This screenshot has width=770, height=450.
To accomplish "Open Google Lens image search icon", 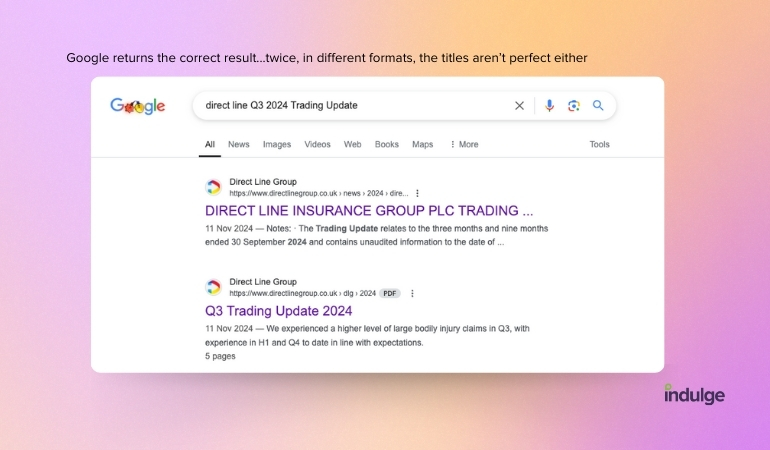I will 574,106.
